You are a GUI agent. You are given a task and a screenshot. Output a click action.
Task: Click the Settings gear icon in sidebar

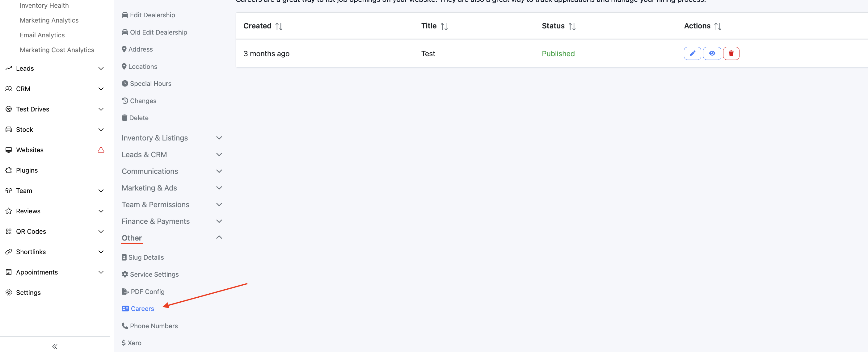tap(9, 292)
